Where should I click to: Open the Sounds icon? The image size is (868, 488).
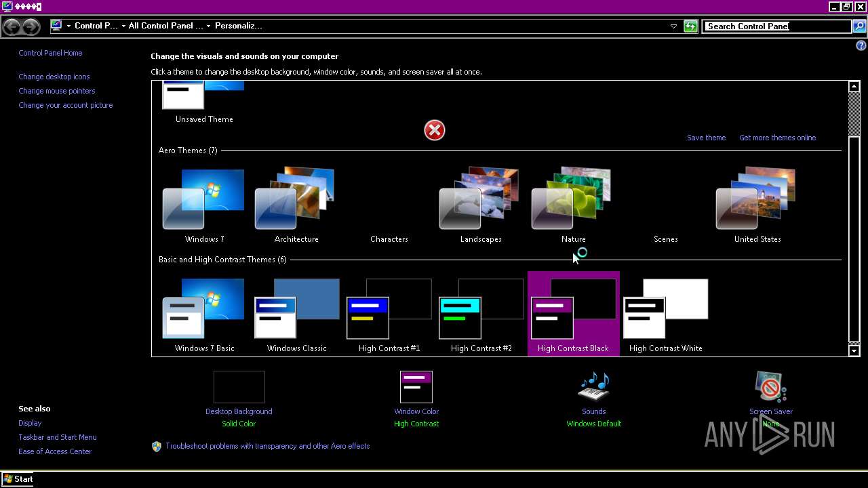pos(593,387)
